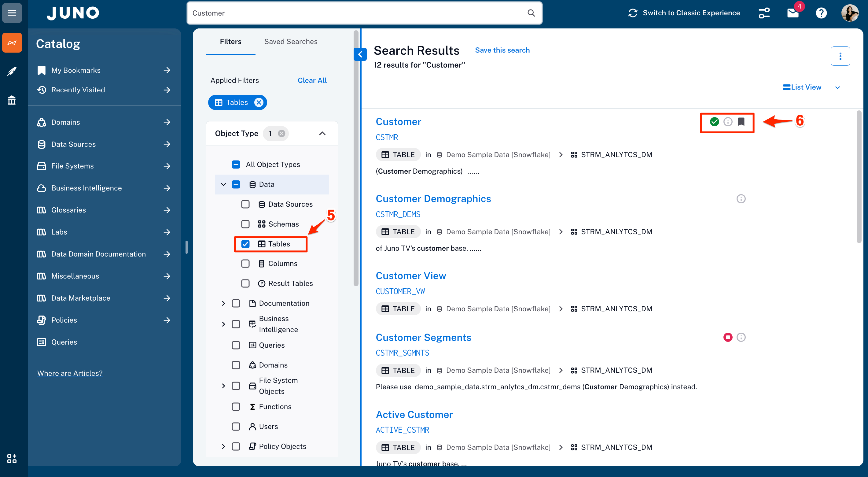
Task: Open the help question mark icon
Action: [x=821, y=13]
